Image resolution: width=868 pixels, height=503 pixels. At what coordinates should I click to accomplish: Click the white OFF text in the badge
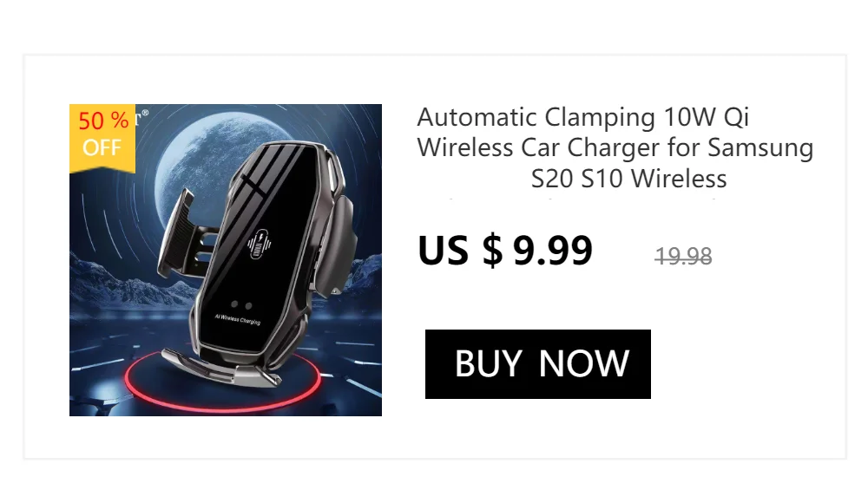pos(102,148)
